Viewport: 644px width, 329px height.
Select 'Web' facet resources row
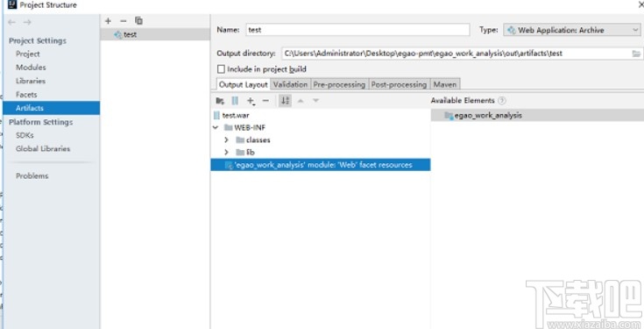point(321,165)
